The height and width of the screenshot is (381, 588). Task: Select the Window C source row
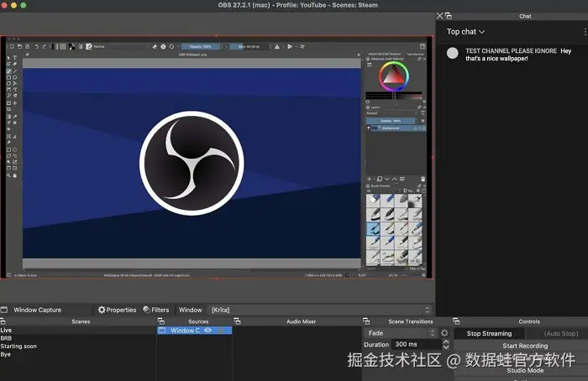click(194, 330)
